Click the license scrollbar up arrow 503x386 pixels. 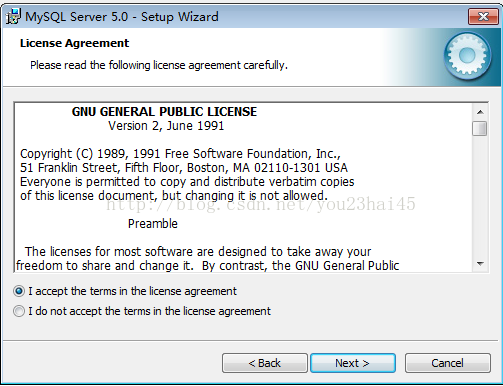480,112
